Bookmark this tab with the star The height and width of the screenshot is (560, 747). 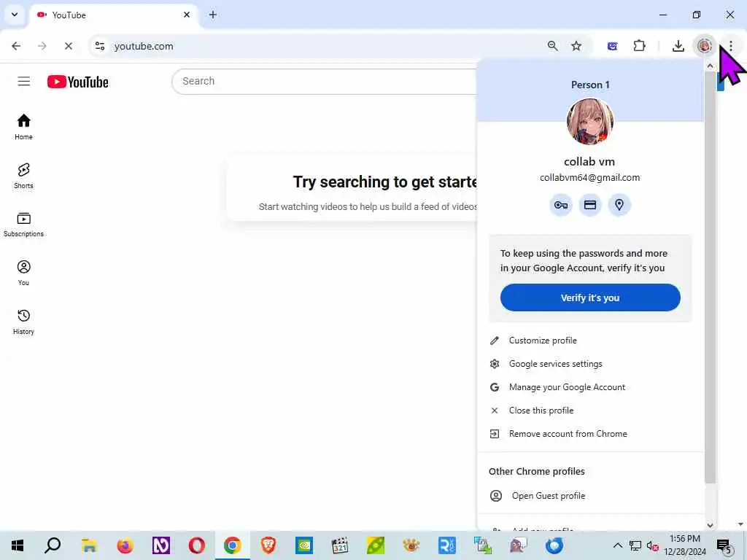576,46
